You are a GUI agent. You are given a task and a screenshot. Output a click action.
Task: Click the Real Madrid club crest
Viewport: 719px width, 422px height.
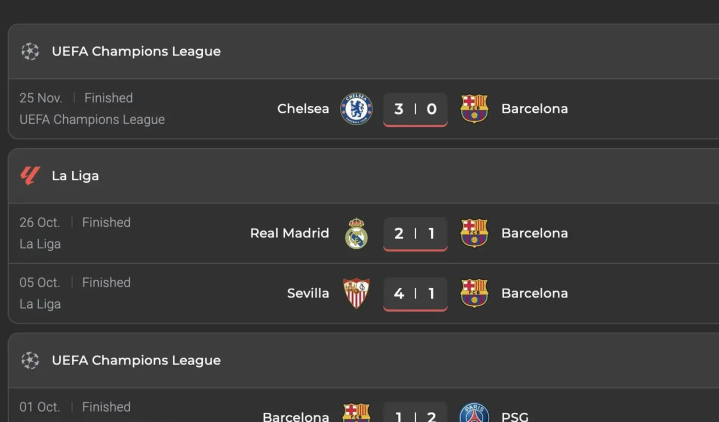(356, 234)
